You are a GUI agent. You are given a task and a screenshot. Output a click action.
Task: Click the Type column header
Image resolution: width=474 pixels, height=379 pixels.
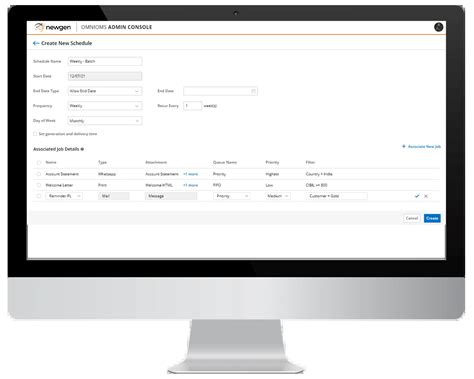coord(102,163)
